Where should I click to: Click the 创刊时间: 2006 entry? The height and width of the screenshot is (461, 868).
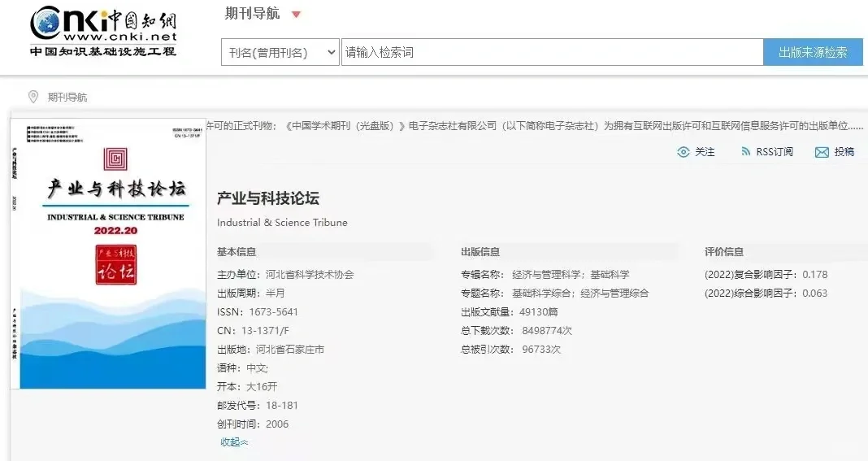(253, 424)
